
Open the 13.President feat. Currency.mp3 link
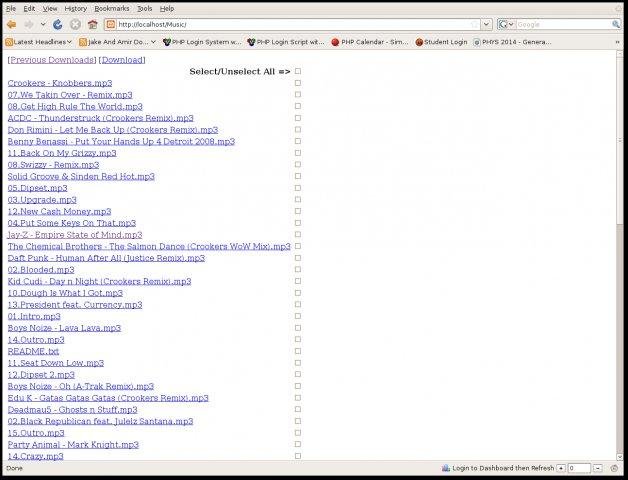pos(75,305)
